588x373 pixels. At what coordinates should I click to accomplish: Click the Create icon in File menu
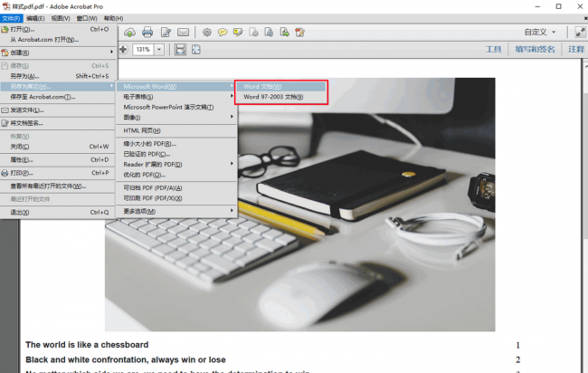pyautogui.click(x=5, y=53)
